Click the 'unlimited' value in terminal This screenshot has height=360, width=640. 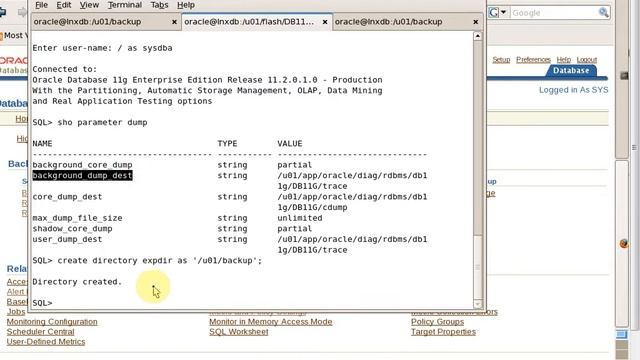pyautogui.click(x=300, y=218)
